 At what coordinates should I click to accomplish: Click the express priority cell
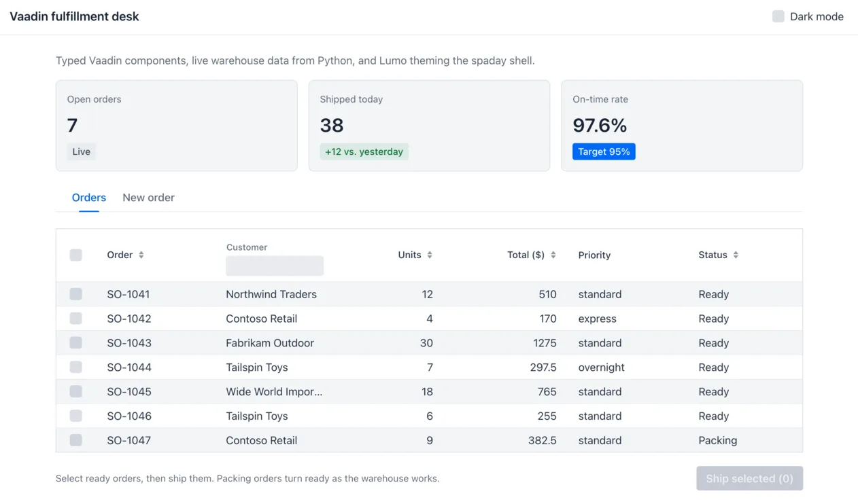tap(598, 319)
